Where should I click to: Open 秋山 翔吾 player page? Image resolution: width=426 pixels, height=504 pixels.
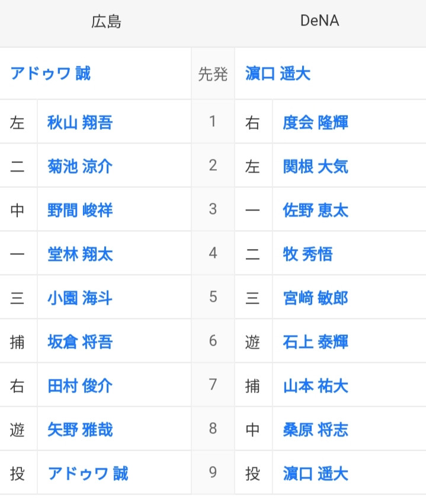click(80, 123)
